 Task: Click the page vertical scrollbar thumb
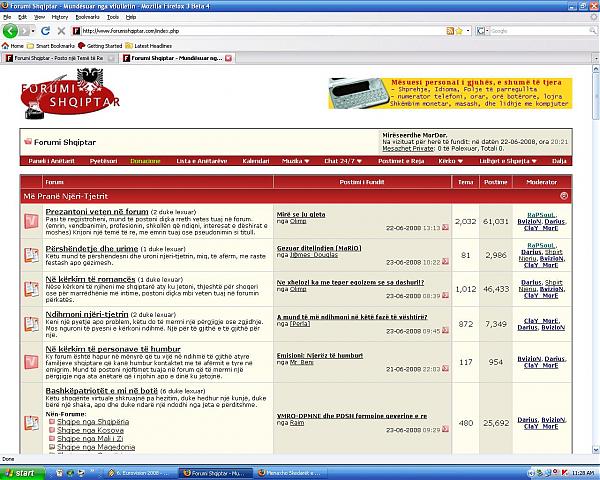click(596, 97)
